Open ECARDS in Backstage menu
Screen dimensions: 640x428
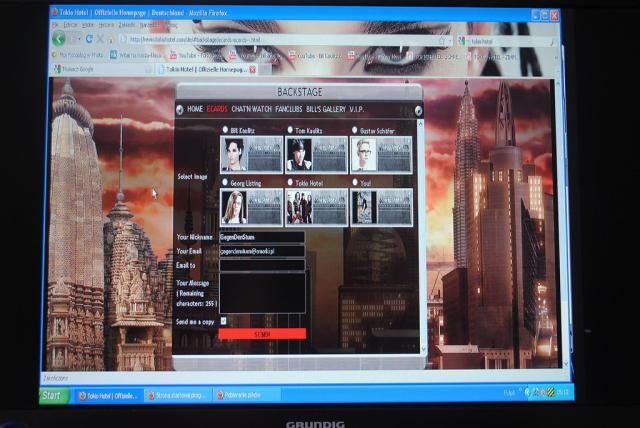pyautogui.click(x=217, y=109)
